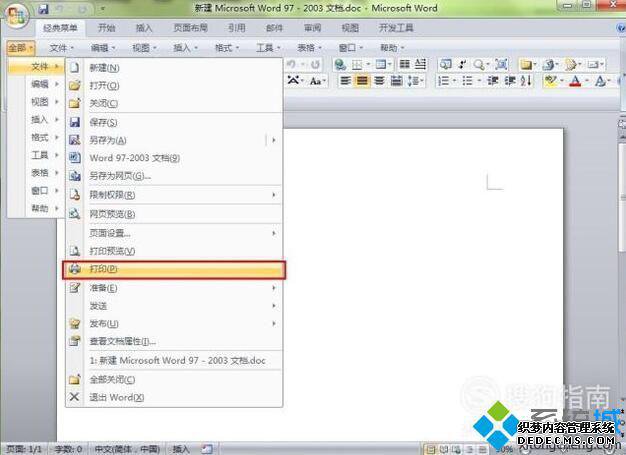
Task: Toggle align right in the paragraph toolbar
Action: [x=379, y=81]
